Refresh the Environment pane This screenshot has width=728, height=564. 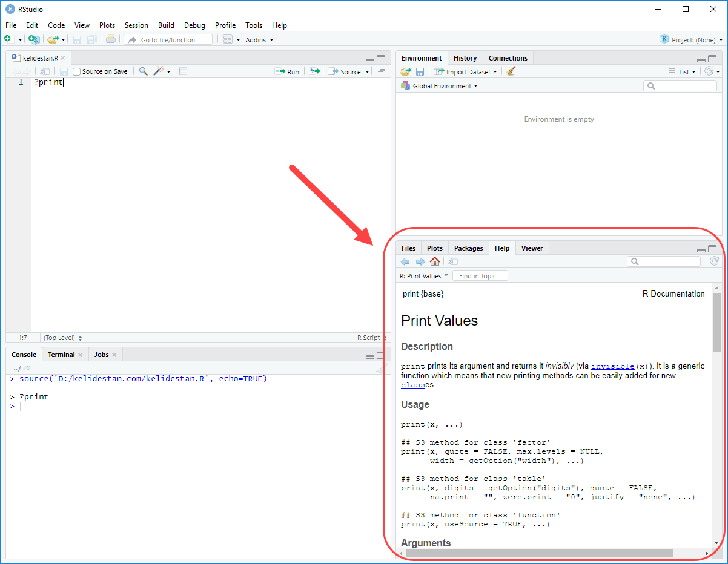pyautogui.click(x=709, y=71)
